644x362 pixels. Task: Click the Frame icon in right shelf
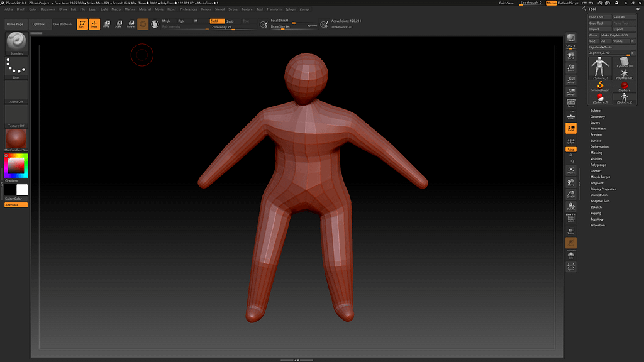click(x=571, y=170)
